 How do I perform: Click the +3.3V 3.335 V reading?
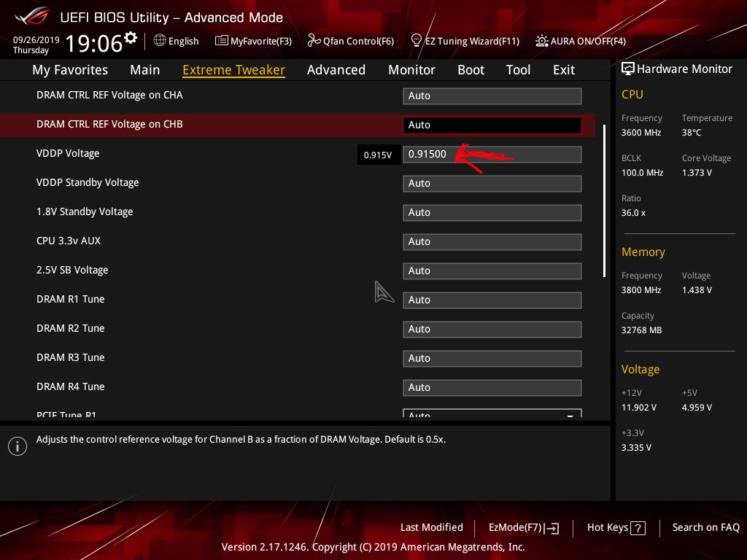pyautogui.click(x=636, y=448)
